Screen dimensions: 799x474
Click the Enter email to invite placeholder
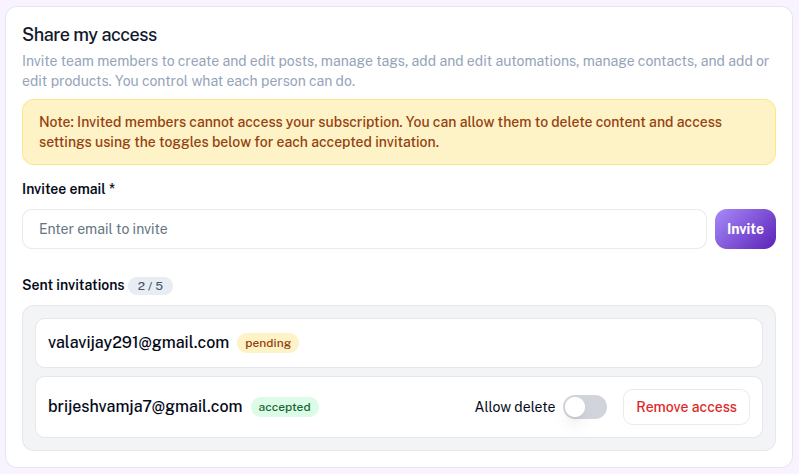103,229
